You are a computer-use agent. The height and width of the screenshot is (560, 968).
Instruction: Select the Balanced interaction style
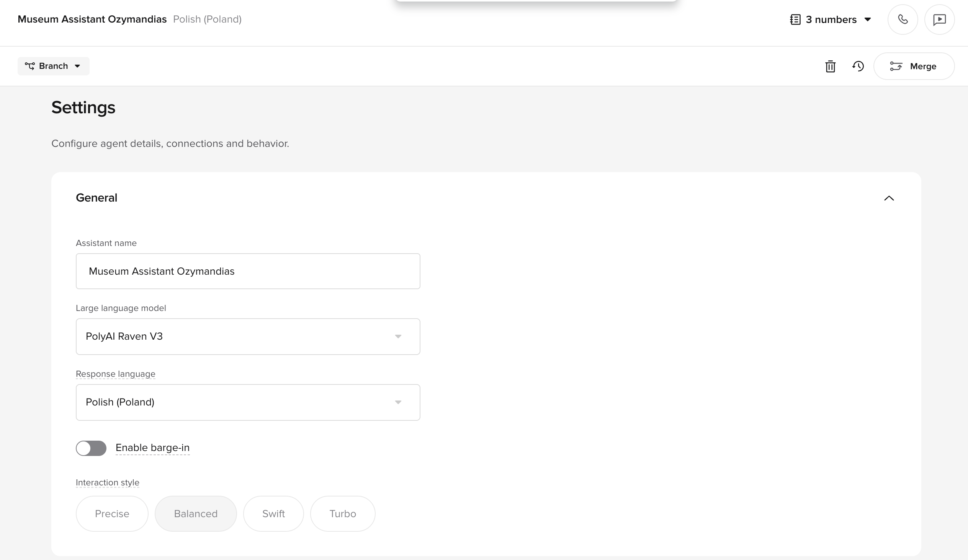click(196, 514)
